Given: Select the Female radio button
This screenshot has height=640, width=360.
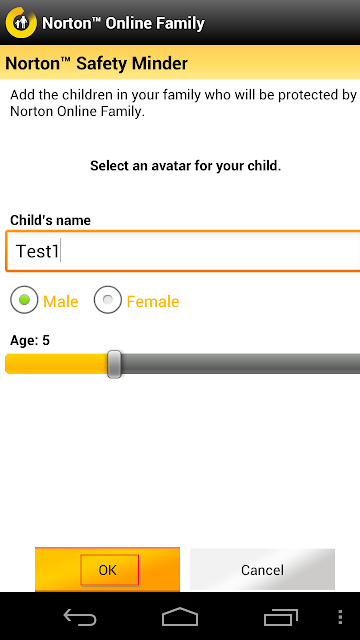Looking at the screenshot, I should (107, 300).
